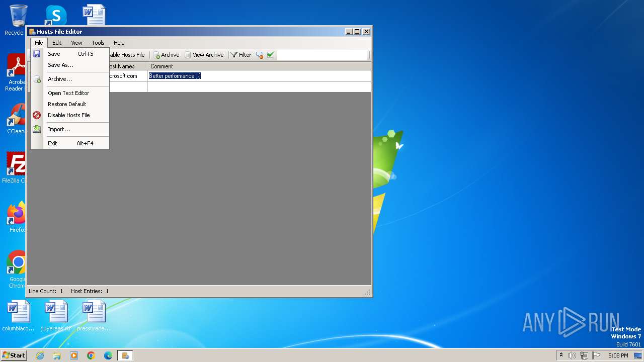Click the Line Count status text
Image resolution: width=644 pixels, height=362 pixels.
(x=46, y=291)
